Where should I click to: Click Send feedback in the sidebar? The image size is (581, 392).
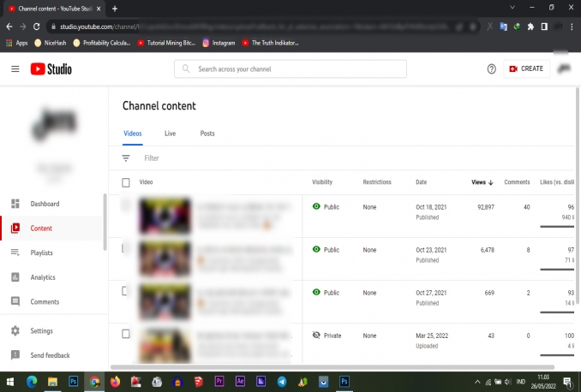click(50, 355)
